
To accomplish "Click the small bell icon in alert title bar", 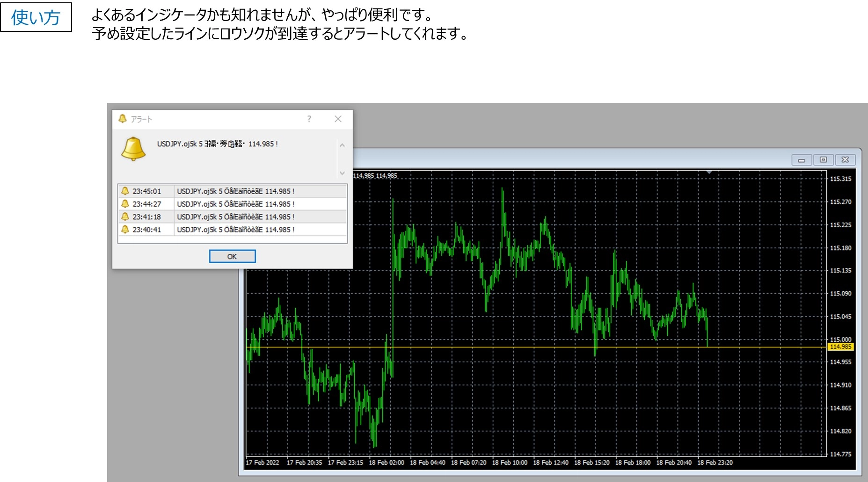I will 123,119.
